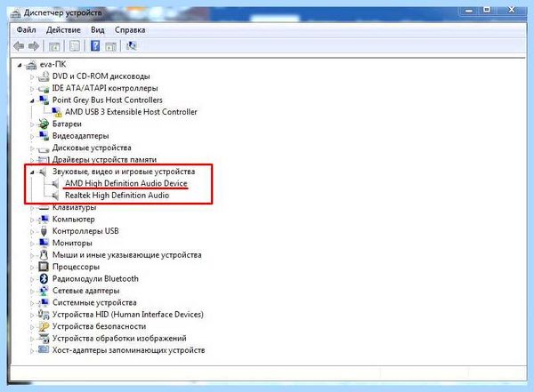534x392 pixels.
Task: Expand the Мониторы node arrow
Action: pos(32,244)
